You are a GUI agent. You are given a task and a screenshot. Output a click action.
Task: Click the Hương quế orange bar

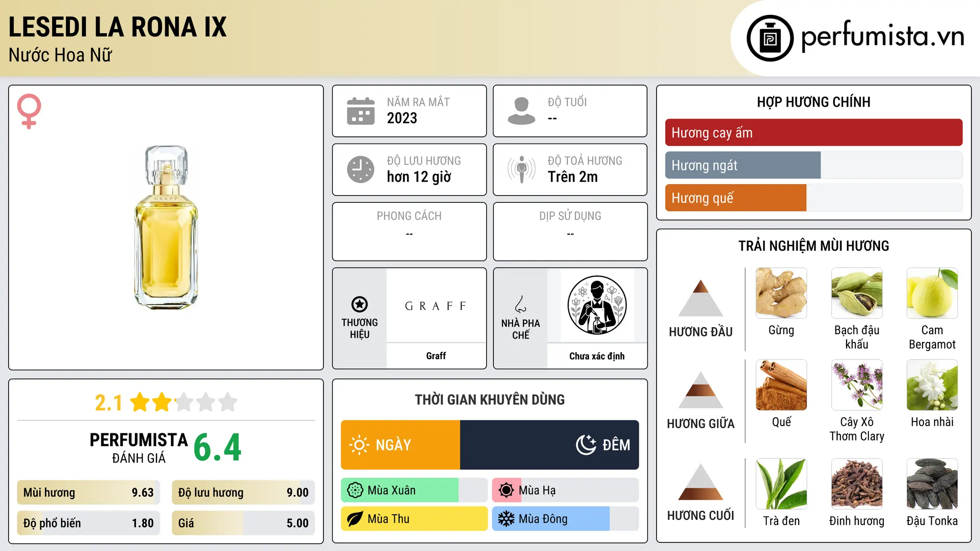[735, 198]
